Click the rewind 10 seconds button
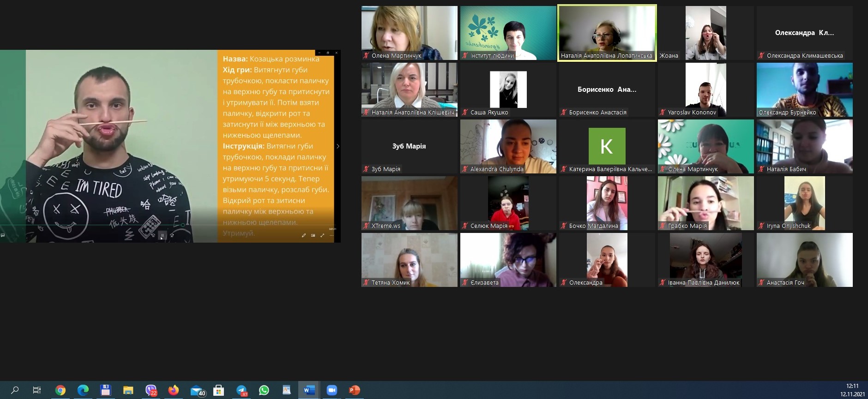The height and width of the screenshot is (399, 868). pyautogui.click(x=153, y=235)
